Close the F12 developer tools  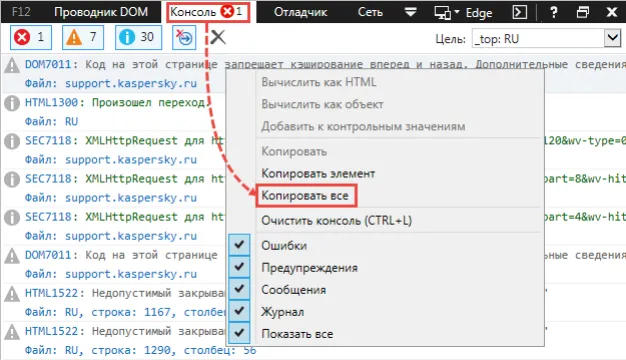(612, 12)
